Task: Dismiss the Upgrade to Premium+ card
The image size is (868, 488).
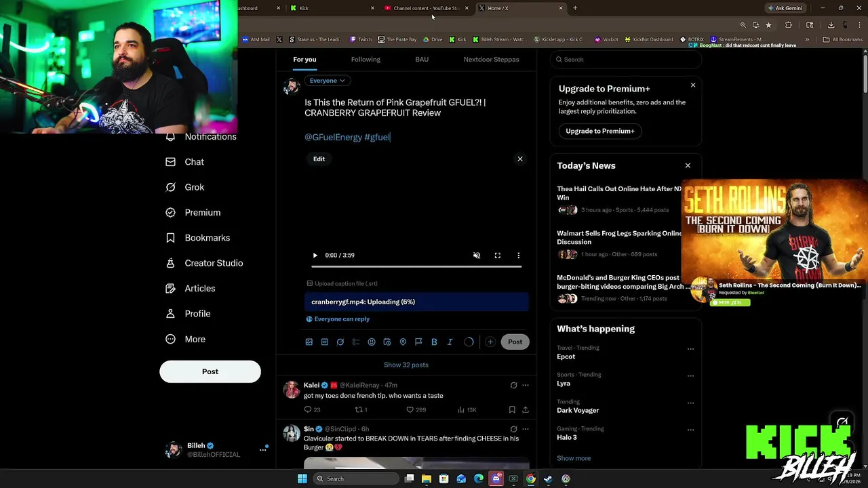Action: pos(693,85)
